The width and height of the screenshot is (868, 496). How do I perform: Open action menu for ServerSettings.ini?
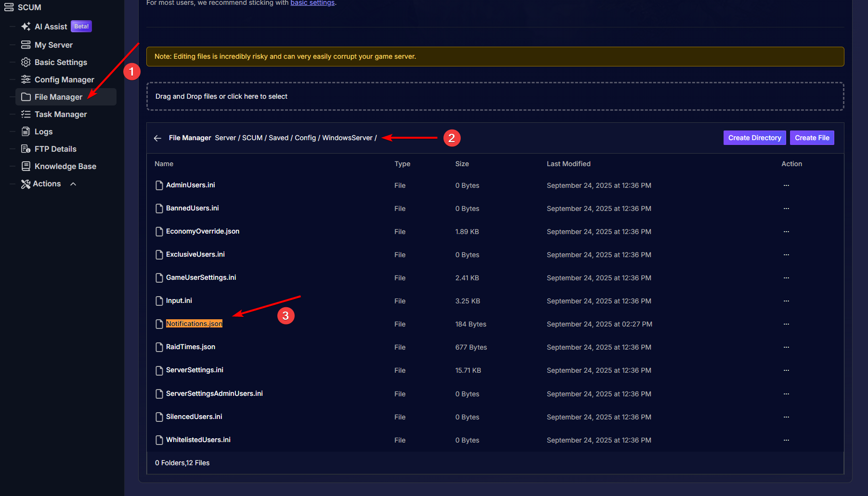(786, 370)
